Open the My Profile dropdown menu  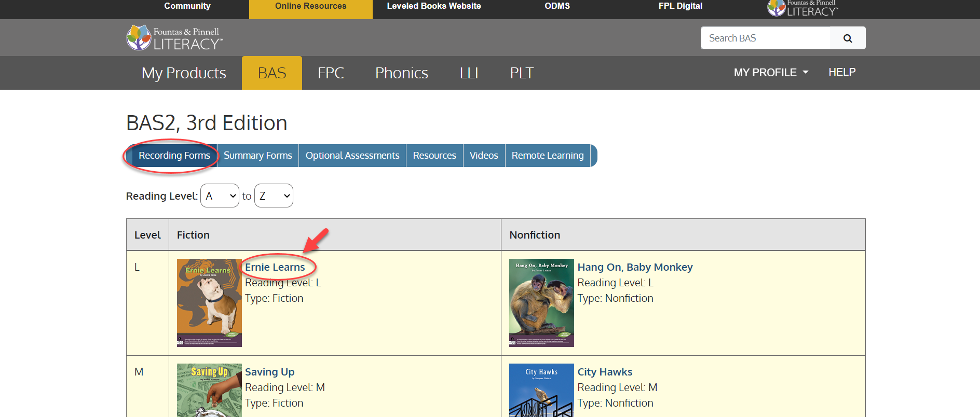click(770, 73)
